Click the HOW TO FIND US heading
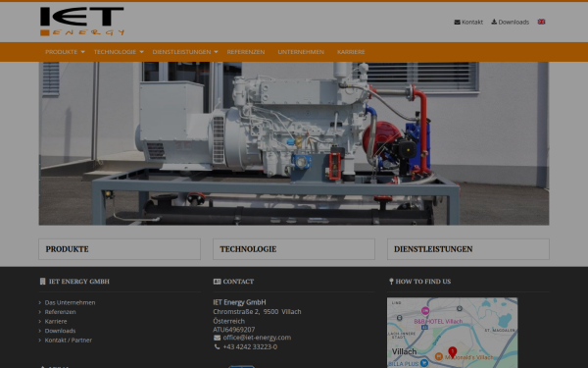 click(423, 282)
